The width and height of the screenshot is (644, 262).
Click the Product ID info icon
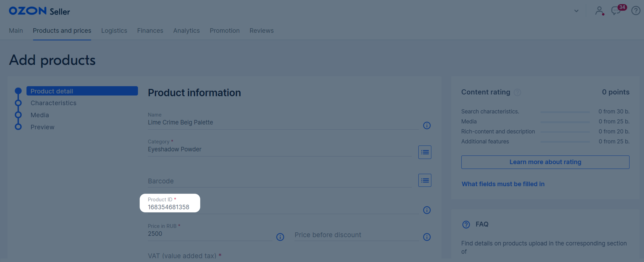click(x=427, y=210)
